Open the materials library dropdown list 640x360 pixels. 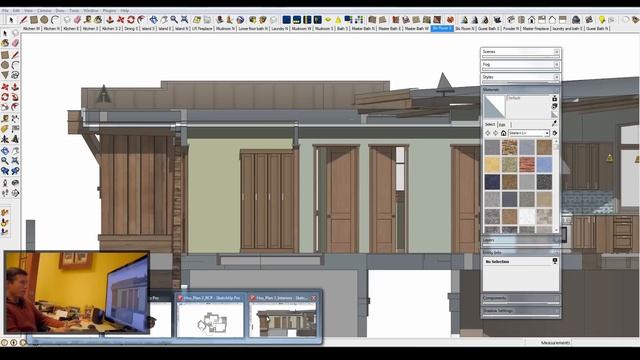529,133
